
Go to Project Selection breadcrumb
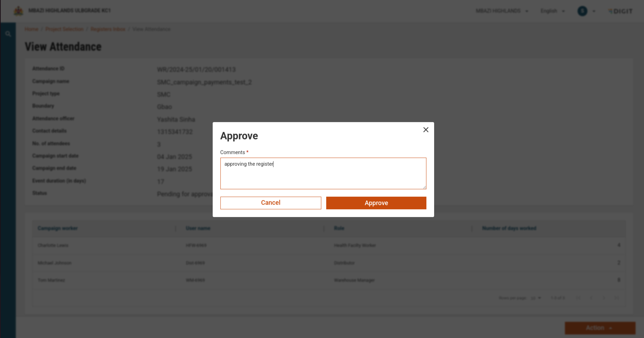[x=64, y=29]
